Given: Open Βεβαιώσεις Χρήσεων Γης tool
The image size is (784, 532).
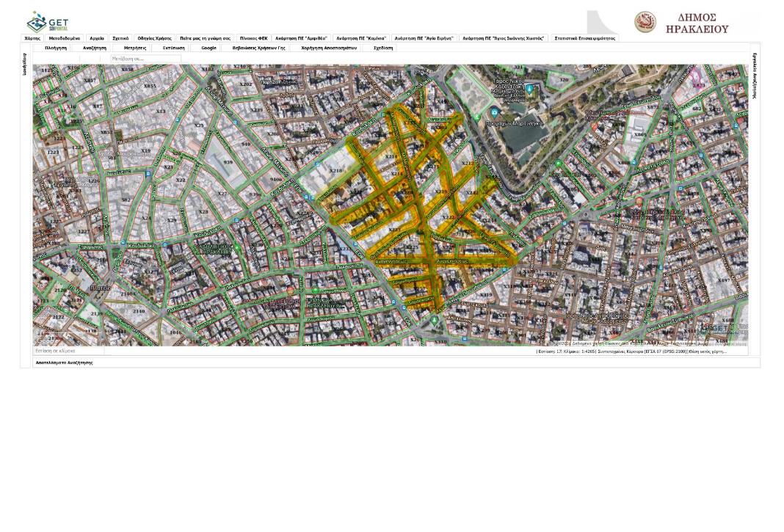Looking at the screenshot, I should (x=258, y=48).
